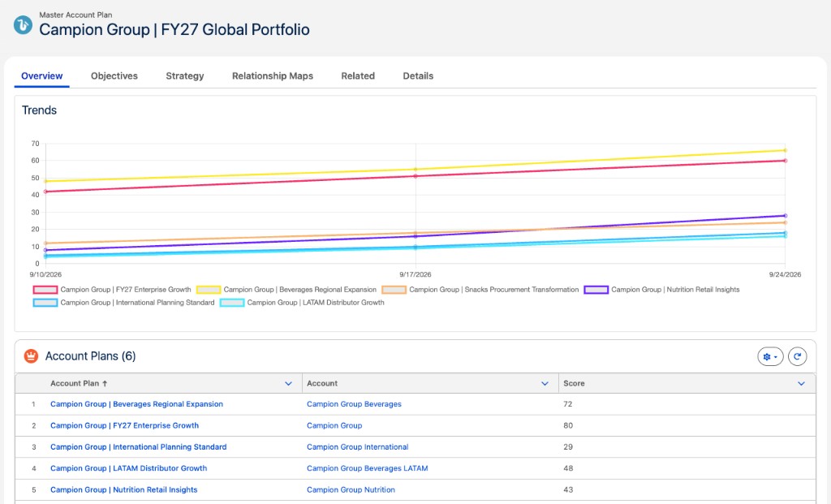Click the score value 29
Image resolution: width=831 pixels, height=504 pixels.
pos(567,446)
